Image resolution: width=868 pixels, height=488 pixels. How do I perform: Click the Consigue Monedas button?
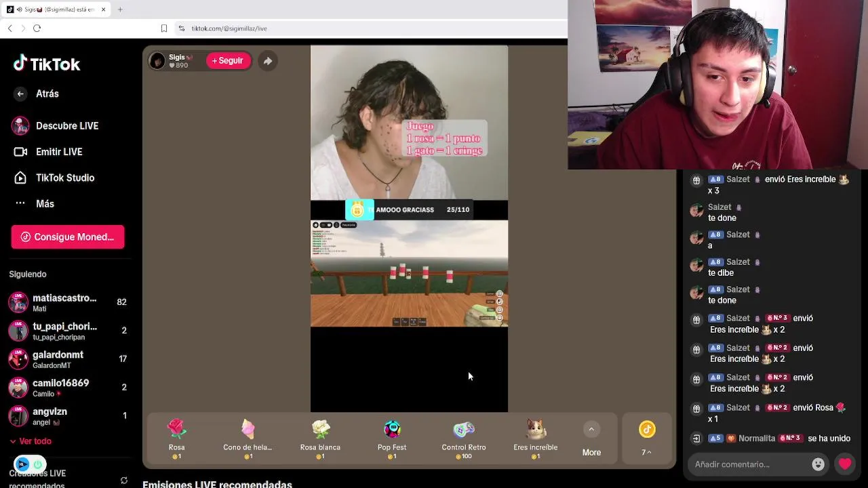[68, 237]
